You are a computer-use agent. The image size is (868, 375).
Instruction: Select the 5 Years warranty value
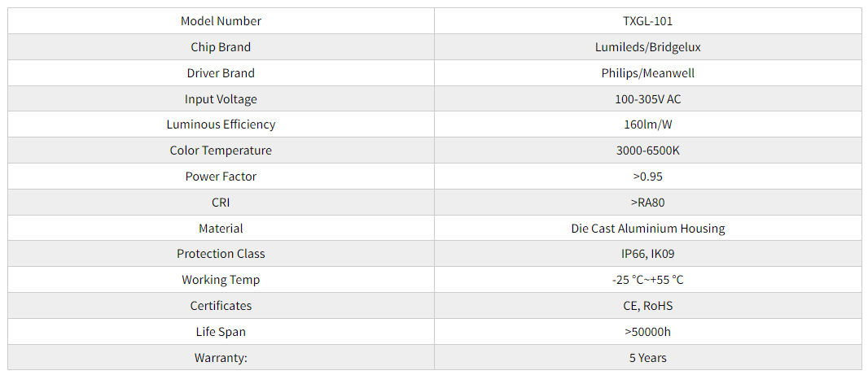647,358
